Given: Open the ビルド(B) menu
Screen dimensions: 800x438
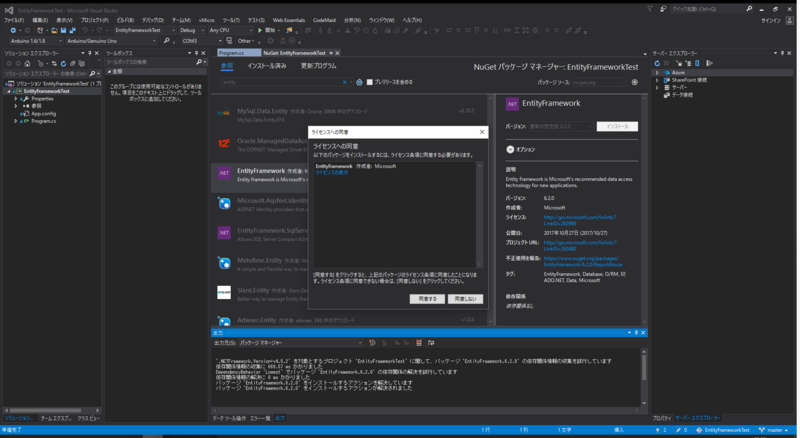Looking at the screenshot, I should pyautogui.click(x=125, y=20).
